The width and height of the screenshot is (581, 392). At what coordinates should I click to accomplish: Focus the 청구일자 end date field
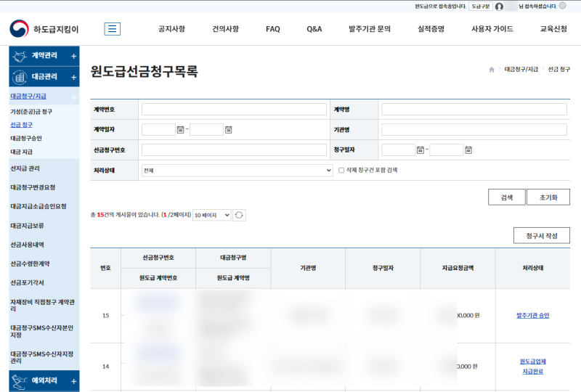pos(447,150)
